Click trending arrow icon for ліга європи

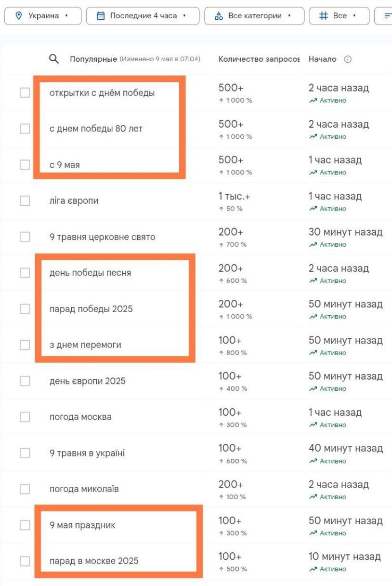313,209
